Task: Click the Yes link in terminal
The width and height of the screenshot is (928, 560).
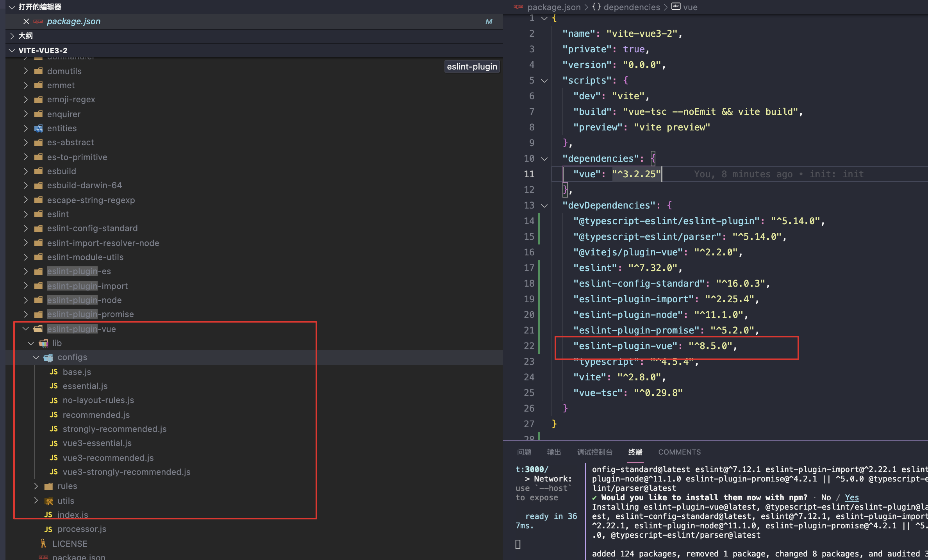Action: point(852,498)
